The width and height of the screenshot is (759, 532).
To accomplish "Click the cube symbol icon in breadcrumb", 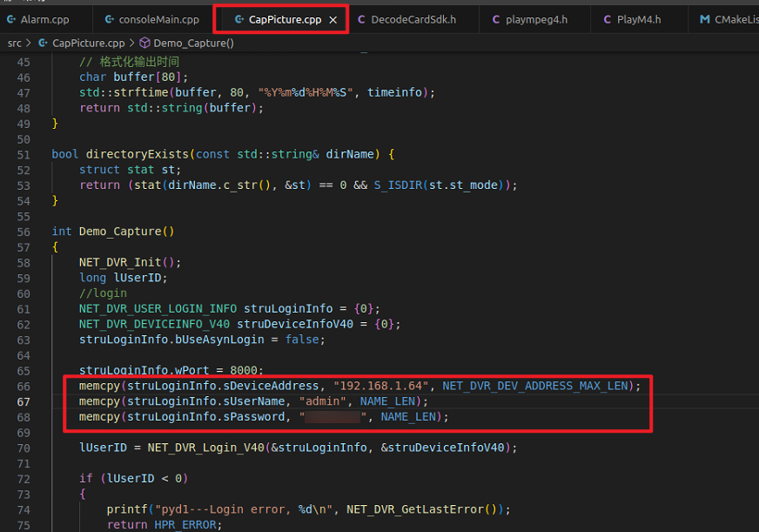I will tap(144, 43).
